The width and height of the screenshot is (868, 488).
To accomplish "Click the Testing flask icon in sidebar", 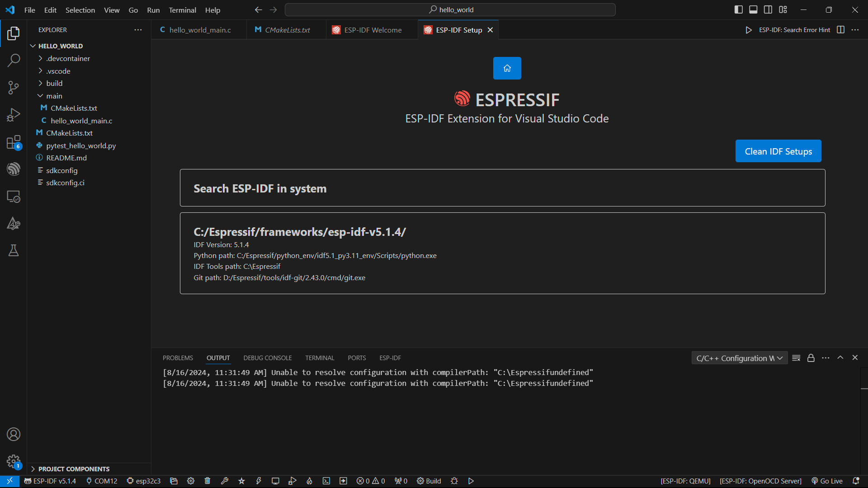I will (x=13, y=250).
